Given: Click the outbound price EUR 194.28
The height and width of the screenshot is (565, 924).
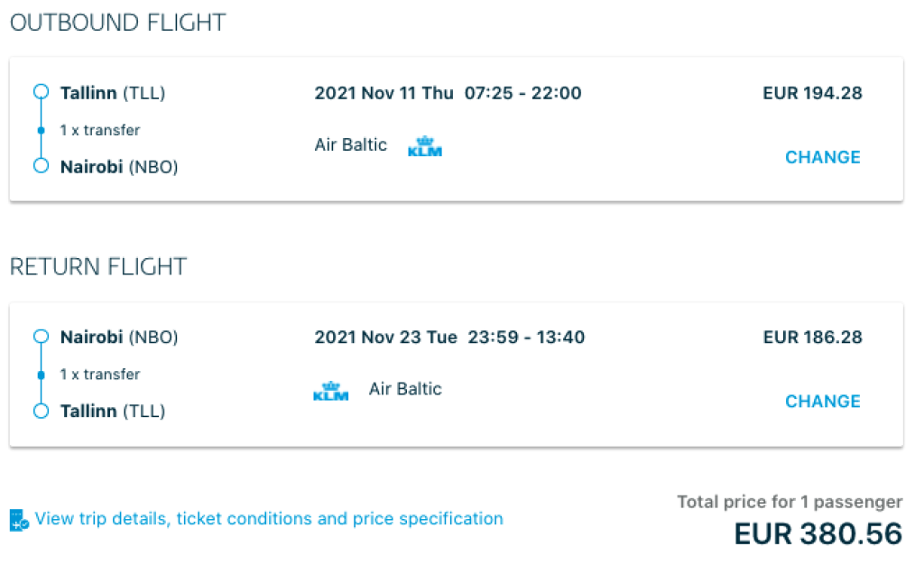Looking at the screenshot, I should point(812,93).
